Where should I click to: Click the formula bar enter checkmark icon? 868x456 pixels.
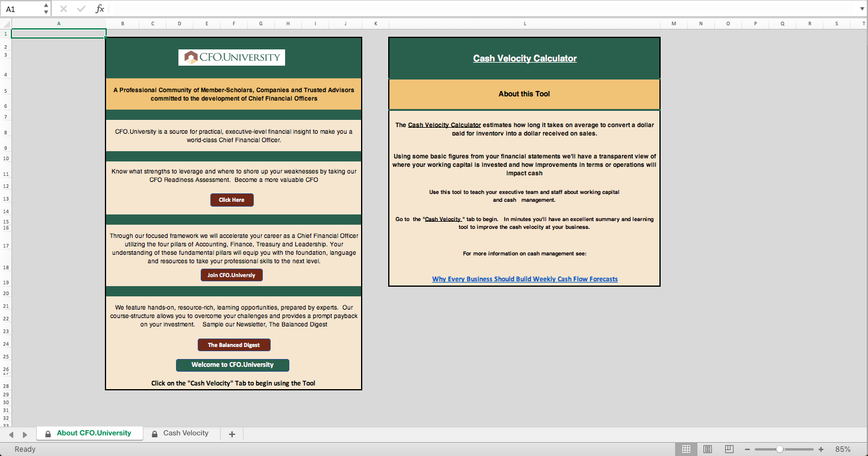[81, 9]
